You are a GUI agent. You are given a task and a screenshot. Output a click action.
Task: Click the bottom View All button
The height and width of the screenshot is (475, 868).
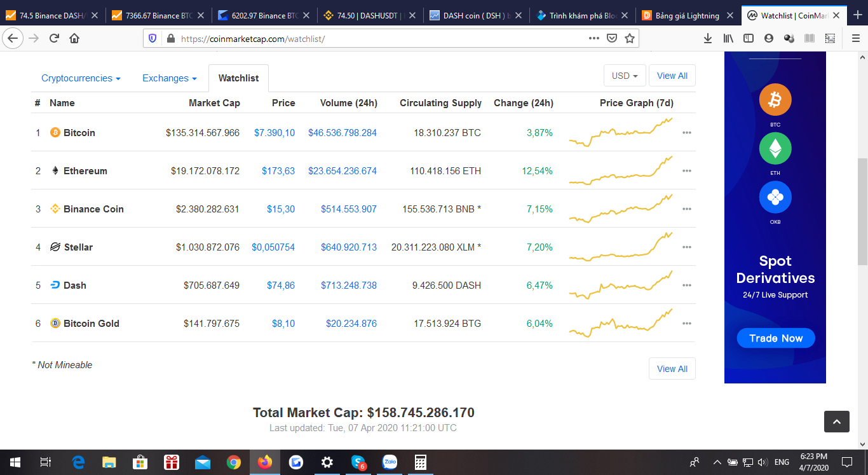point(672,369)
